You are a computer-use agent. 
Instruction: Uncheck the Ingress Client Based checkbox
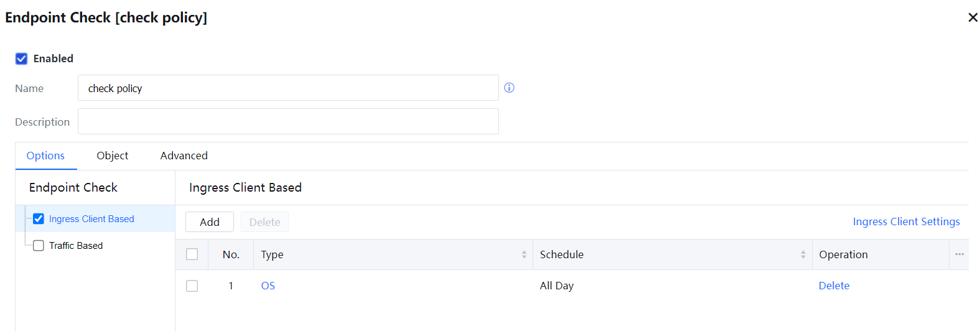tap(39, 219)
